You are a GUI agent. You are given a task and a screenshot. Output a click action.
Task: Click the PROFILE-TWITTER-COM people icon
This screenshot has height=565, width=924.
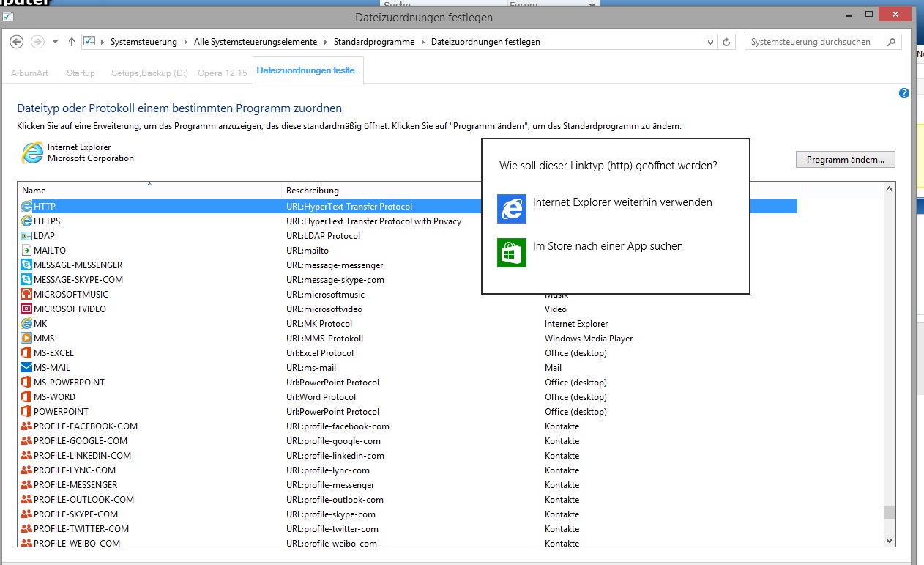click(26, 529)
